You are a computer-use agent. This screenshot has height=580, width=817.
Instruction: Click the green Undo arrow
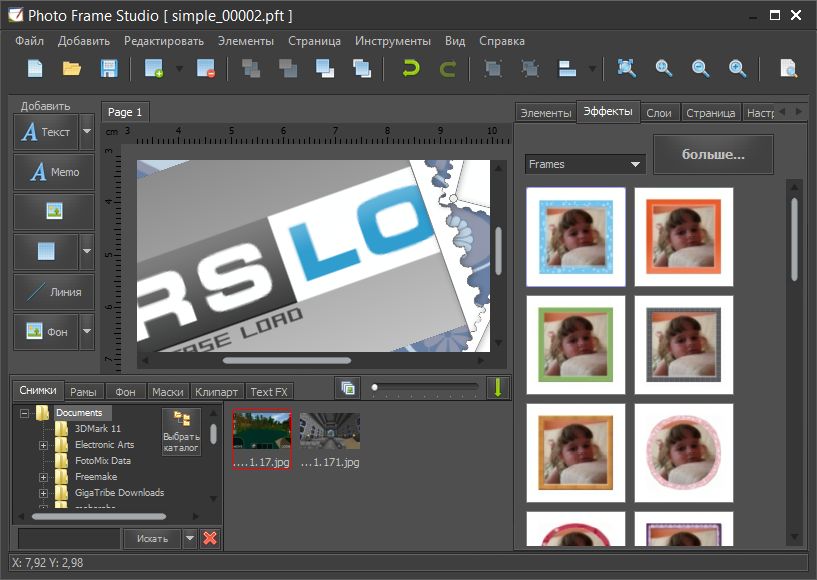[x=411, y=69]
